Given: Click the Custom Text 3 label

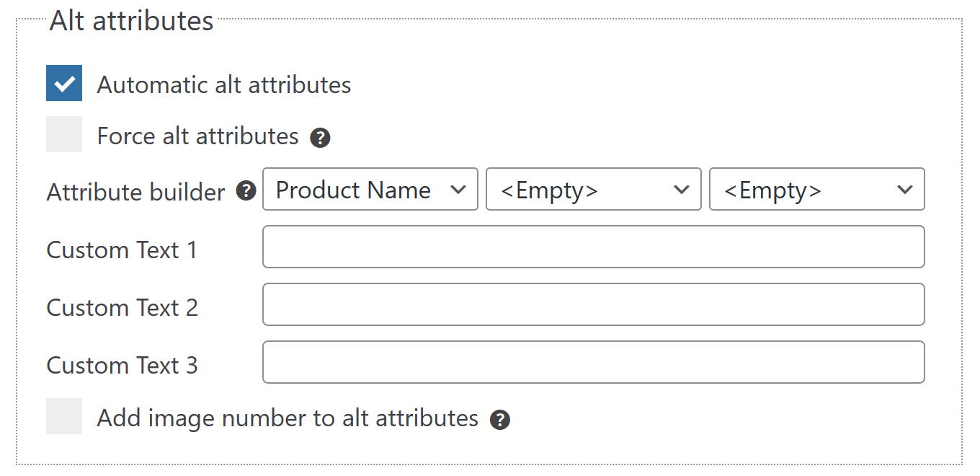Looking at the screenshot, I should (122, 366).
